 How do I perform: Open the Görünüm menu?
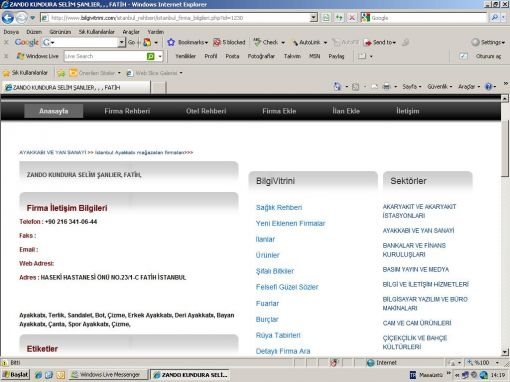(x=60, y=32)
